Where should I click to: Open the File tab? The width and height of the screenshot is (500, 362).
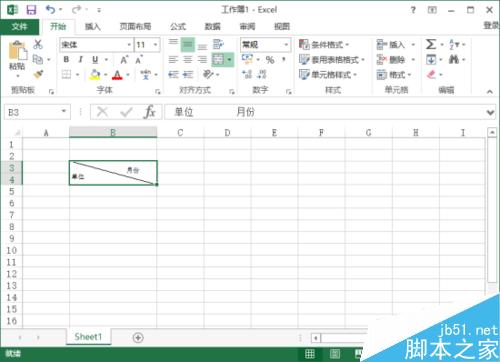pyautogui.click(x=19, y=27)
